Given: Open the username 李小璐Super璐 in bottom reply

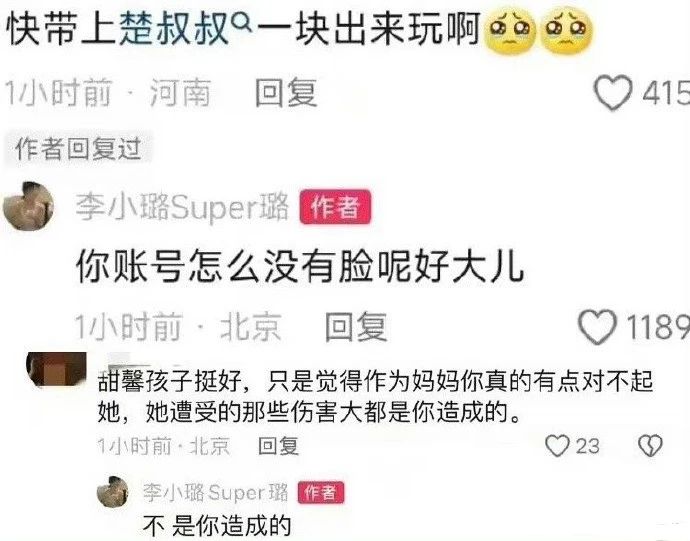Looking at the screenshot, I should point(216,492).
